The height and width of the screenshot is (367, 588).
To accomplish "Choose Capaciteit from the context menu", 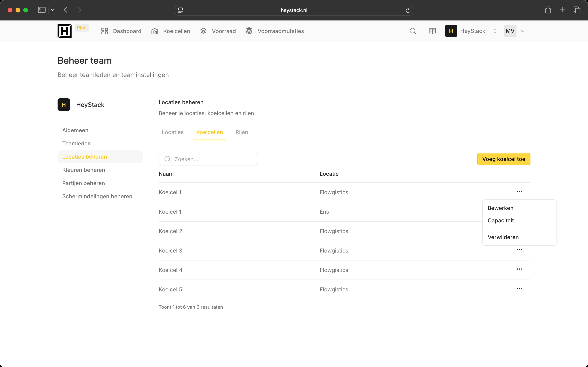I will 519,220.
